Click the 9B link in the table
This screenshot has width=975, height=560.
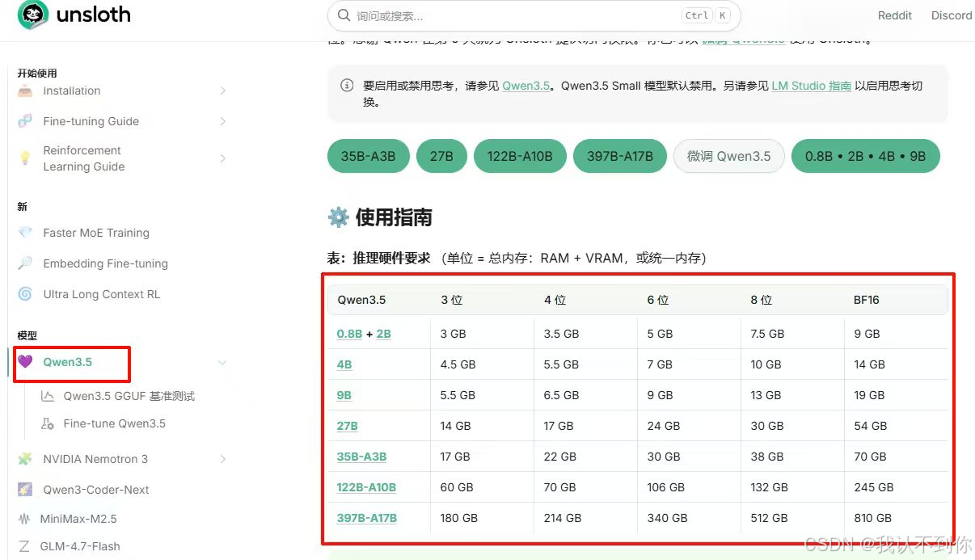pyautogui.click(x=344, y=395)
